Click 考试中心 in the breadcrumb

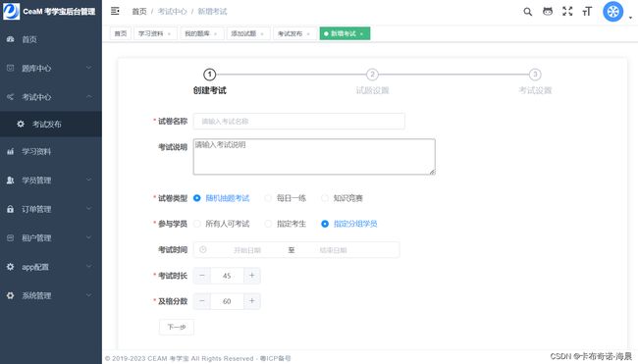pos(172,12)
